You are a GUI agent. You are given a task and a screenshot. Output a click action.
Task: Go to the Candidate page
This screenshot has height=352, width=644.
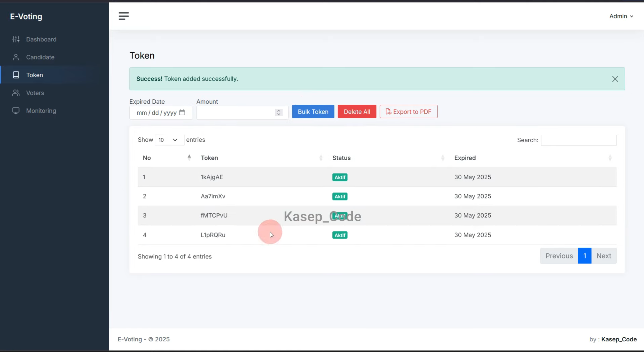point(40,57)
